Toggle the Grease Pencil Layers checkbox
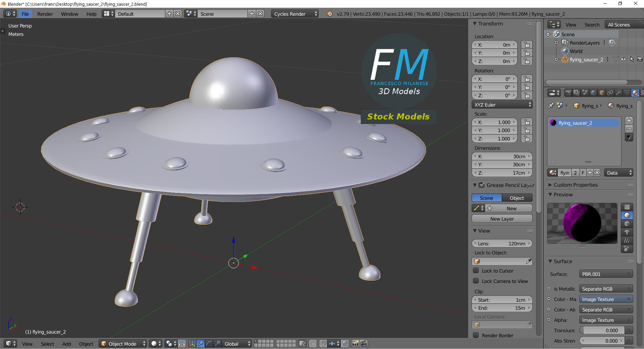 (x=482, y=185)
